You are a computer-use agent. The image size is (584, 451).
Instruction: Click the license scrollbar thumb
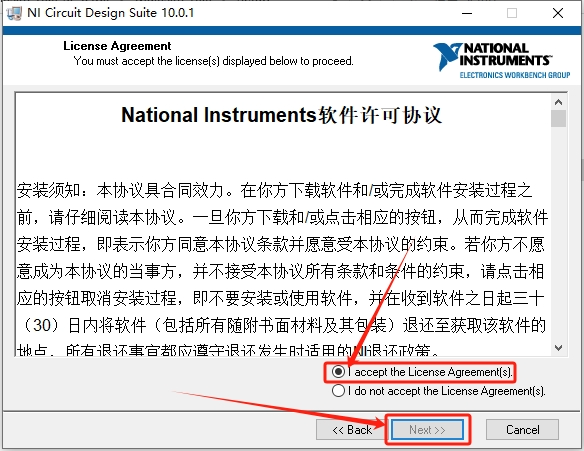pos(558,119)
